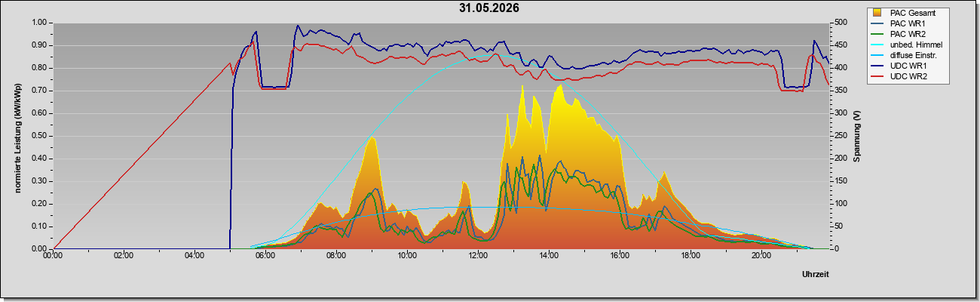The height and width of the screenshot is (302, 980).
Task: Click the diffuse Einstr. legend line marker
Action: coord(878,55)
